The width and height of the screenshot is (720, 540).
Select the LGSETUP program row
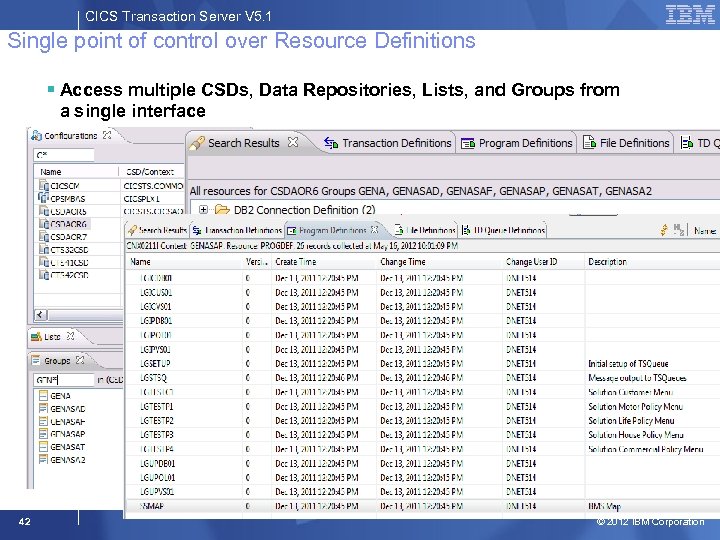tap(422, 364)
